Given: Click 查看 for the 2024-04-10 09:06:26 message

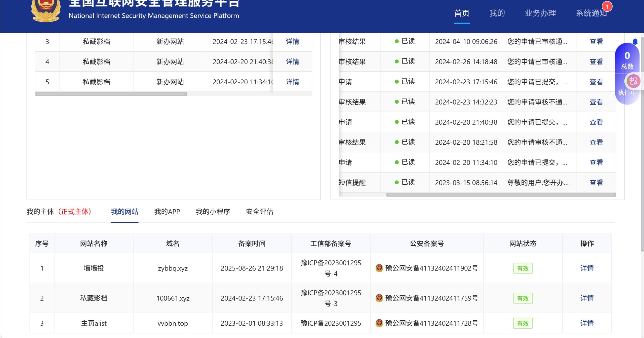Looking at the screenshot, I should (596, 42).
